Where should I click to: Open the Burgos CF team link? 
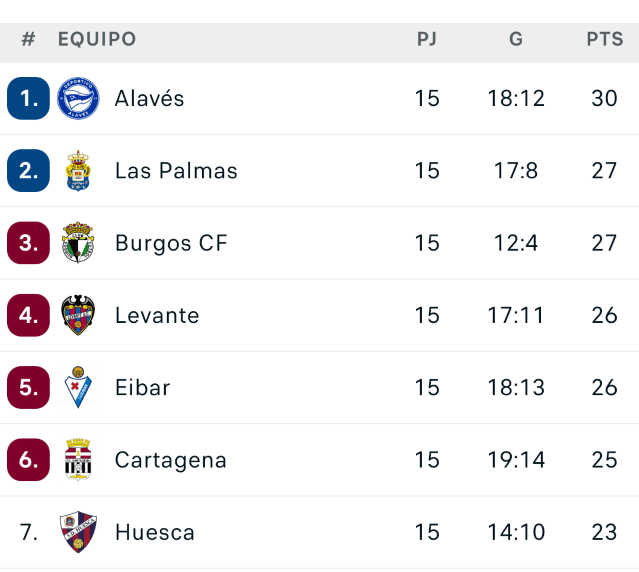coord(171,243)
